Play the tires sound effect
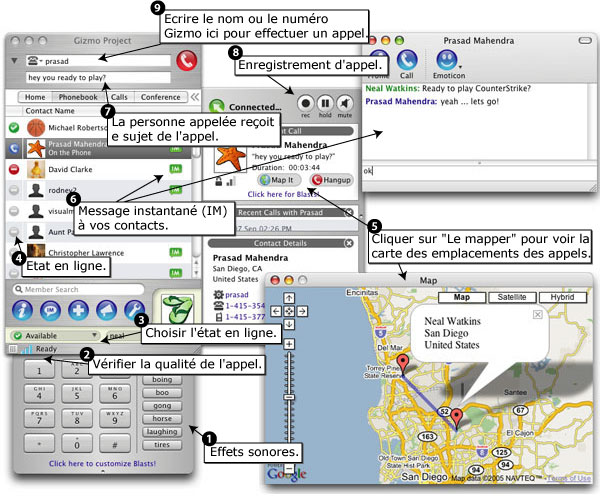Viewport: 600px width, 496px height. coord(162,445)
